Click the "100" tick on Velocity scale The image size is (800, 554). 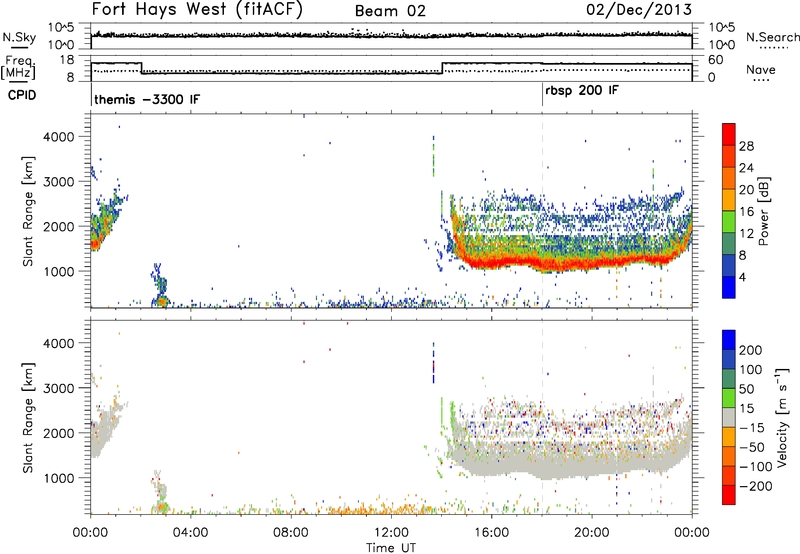[x=751, y=370]
